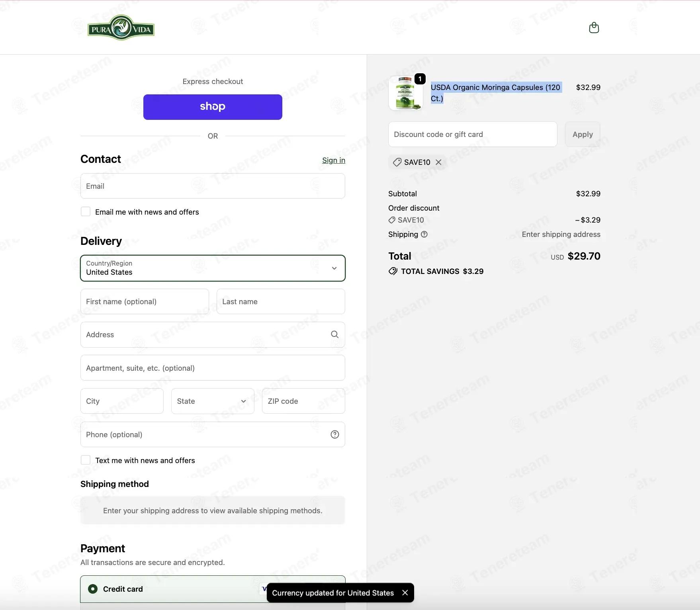Open the shopping bag cart icon
The height and width of the screenshot is (610, 700).
[x=594, y=27]
